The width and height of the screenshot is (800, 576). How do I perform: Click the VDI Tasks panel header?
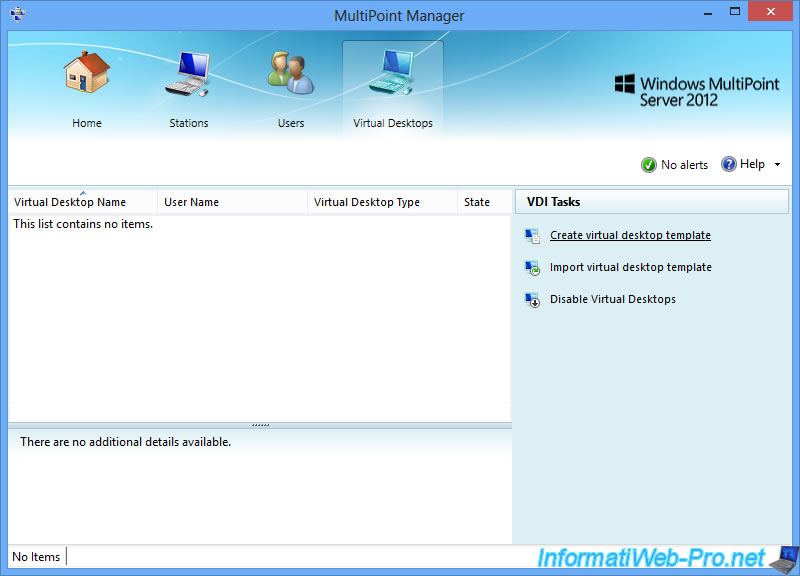click(x=652, y=202)
